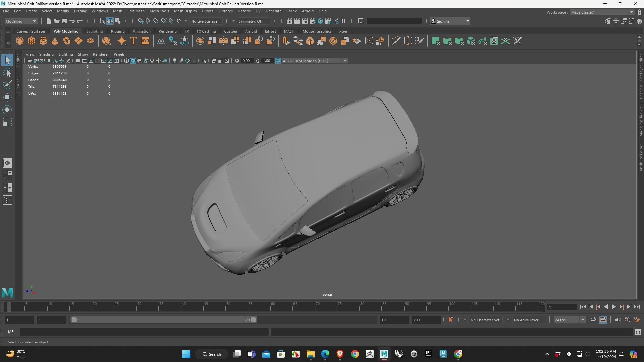Toggle textured display in viewport
The width and height of the screenshot is (644, 362).
tap(152, 61)
